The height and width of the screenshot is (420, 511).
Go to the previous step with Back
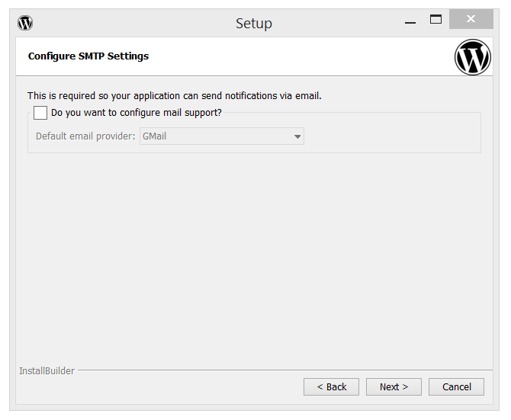click(x=331, y=386)
